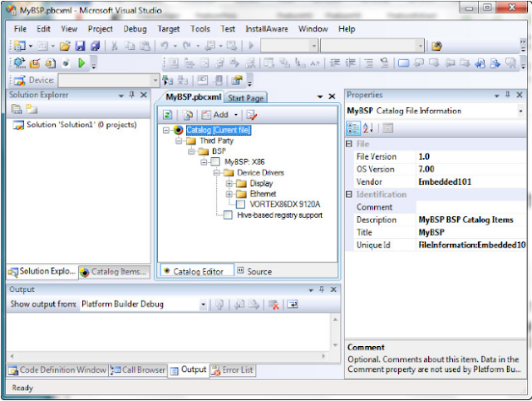
Task: Click the Clear All icon in Output toolbar
Action: [273, 304]
